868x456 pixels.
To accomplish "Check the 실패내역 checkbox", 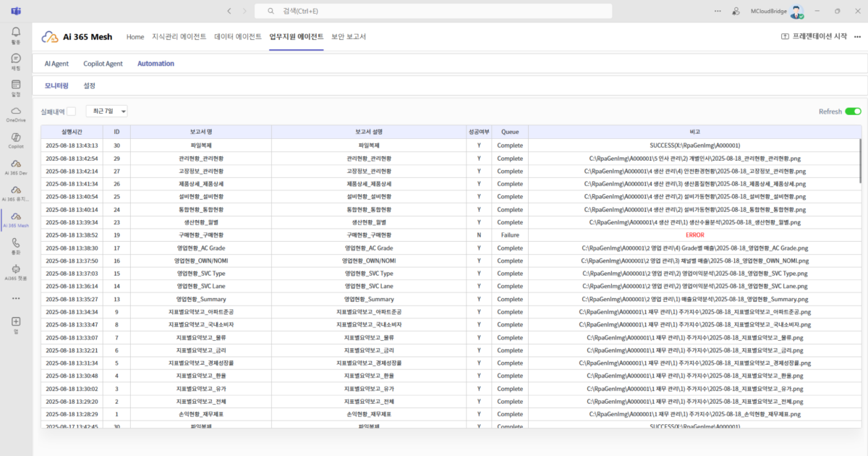I will [x=71, y=111].
